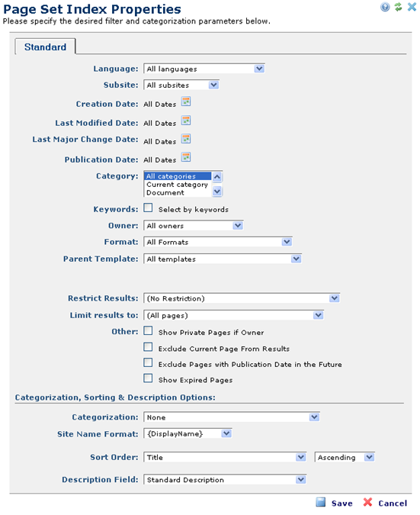The image size is (420, 515).
Task: Click the Save disk icon
Action: click(x=321, y=502)
